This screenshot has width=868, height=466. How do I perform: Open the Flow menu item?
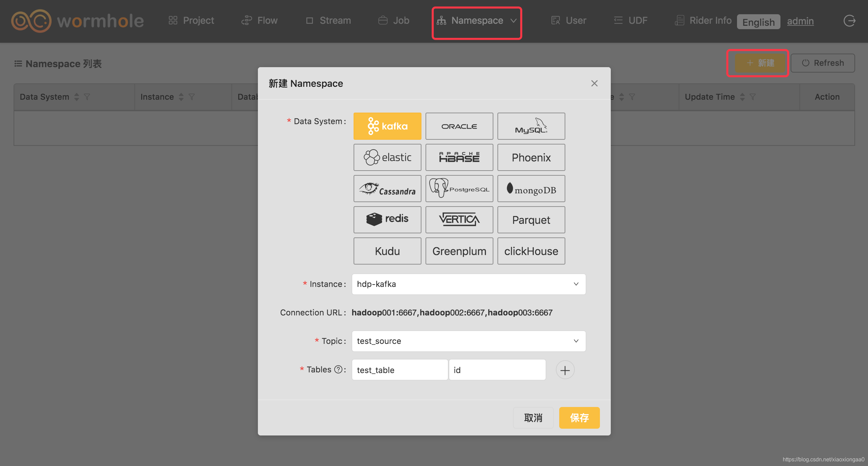[x=260, y=21]
